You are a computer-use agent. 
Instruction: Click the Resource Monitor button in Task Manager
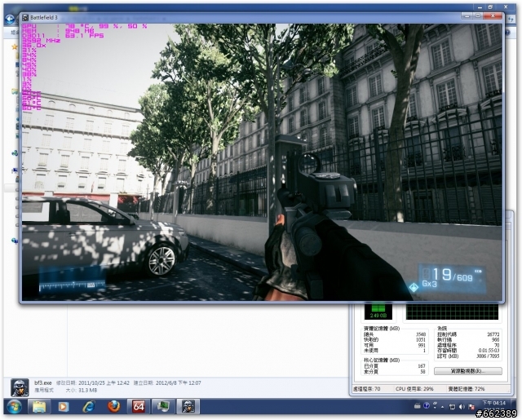[467, 371]
